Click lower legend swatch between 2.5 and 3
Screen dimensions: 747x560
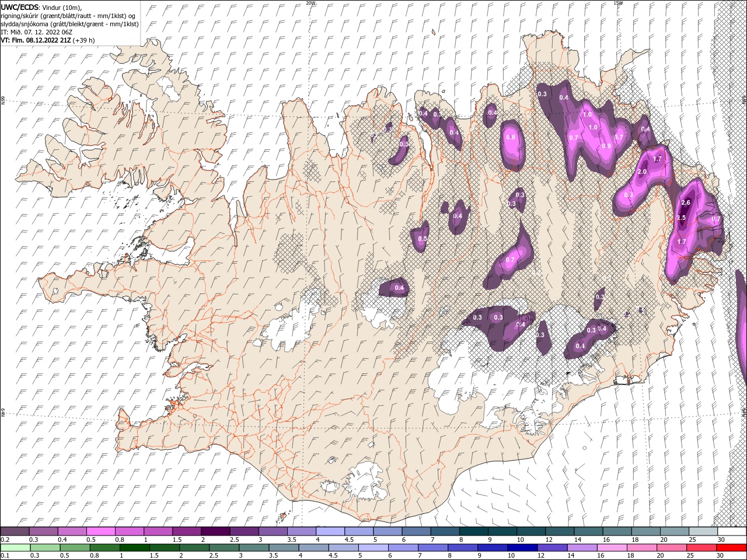click(x=224, y=547)
